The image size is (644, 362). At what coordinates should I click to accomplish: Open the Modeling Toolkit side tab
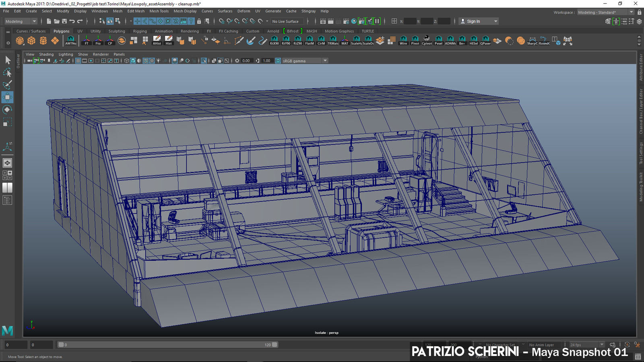tap(641, 187)
